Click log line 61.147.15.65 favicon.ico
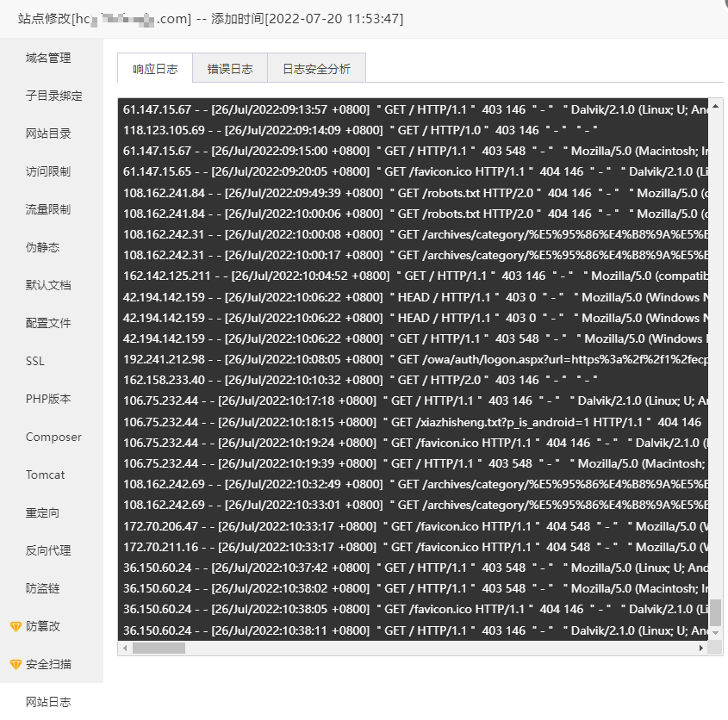728x720 pixels. (x=414, y=171)
